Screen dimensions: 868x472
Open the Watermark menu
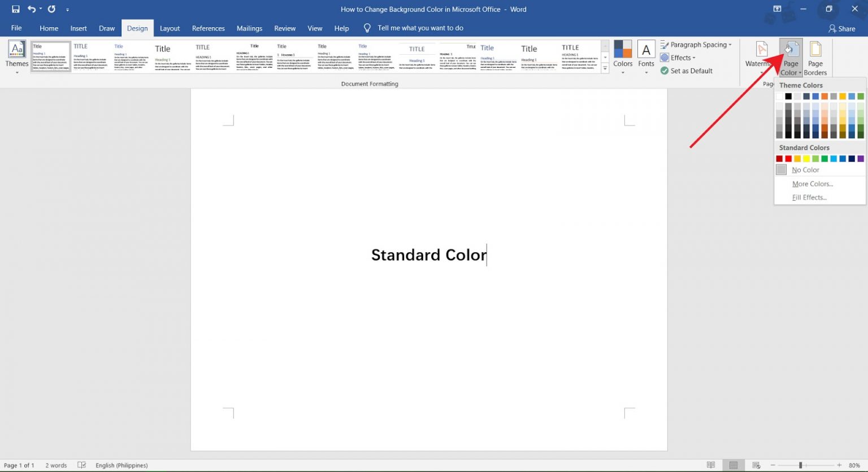pyautogui.click(x=760, y=58)
